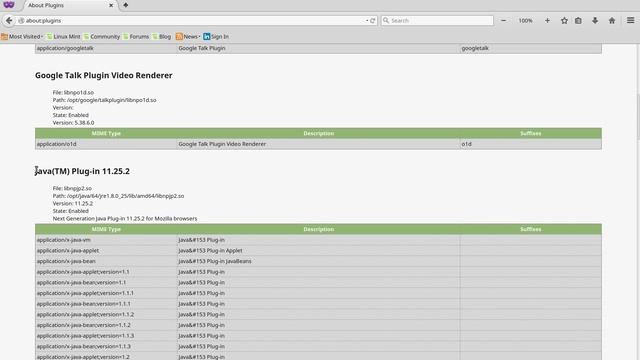Open the Most Visited bookmarks folder

click(22, 36)
